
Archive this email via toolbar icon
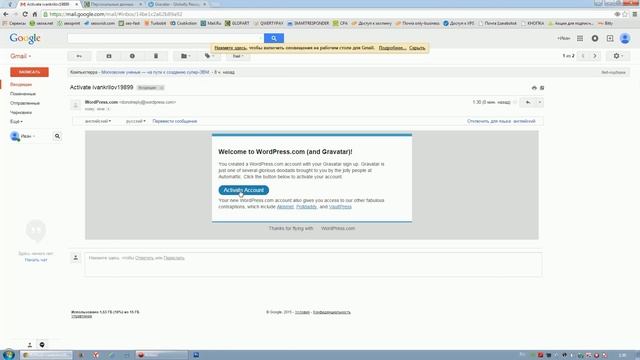pos(109,56)
